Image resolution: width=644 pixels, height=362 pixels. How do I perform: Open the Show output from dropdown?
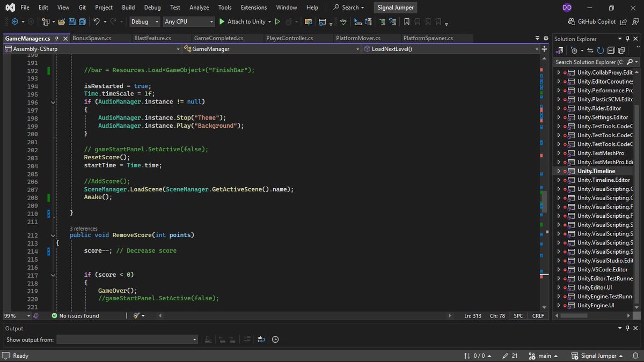(x=127, y=339)
